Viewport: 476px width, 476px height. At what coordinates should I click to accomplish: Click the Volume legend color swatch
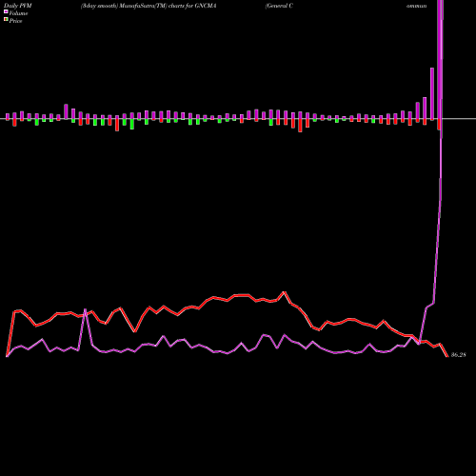pyautogui.click(x=6, y=11)
